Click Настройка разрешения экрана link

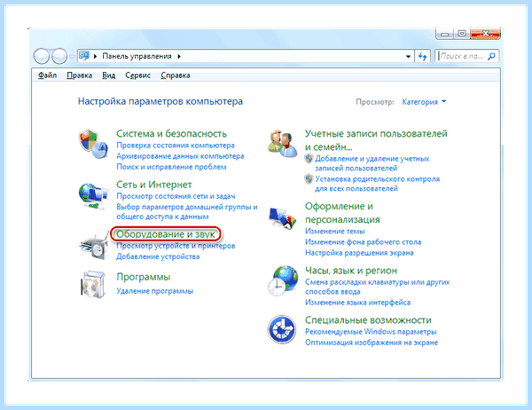pos(359,253)
